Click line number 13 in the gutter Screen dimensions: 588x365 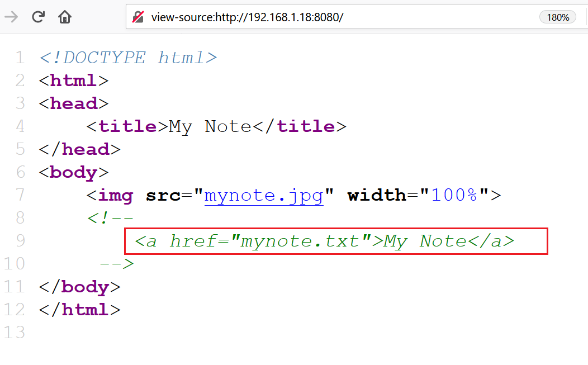tap(15, 333)
